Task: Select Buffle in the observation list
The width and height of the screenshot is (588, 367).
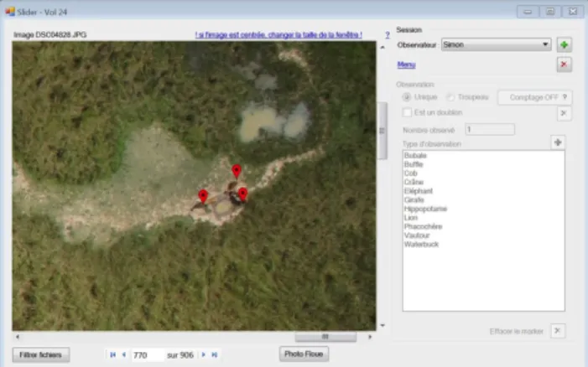Action: [x=414, y=164]
